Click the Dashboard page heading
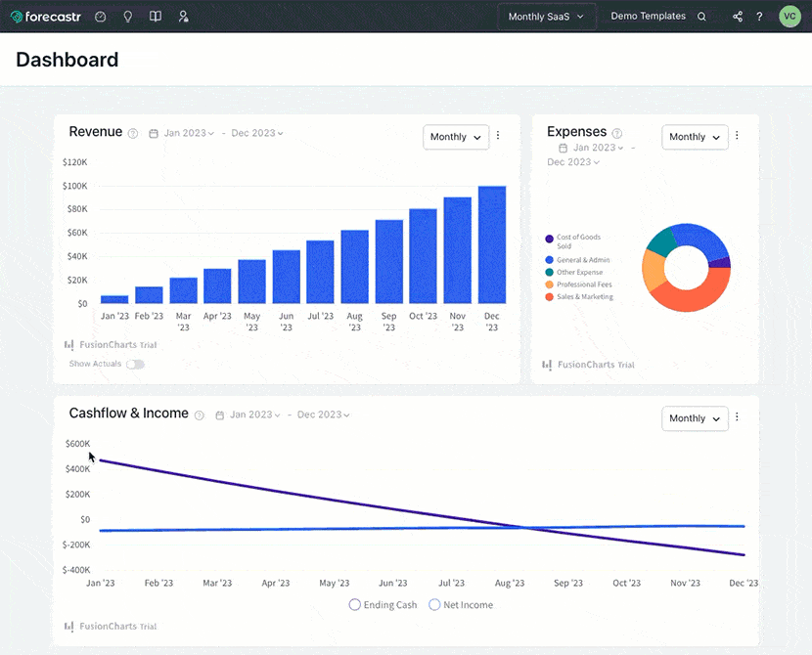This screenshot has width=812, height=655. click(68, 60)
